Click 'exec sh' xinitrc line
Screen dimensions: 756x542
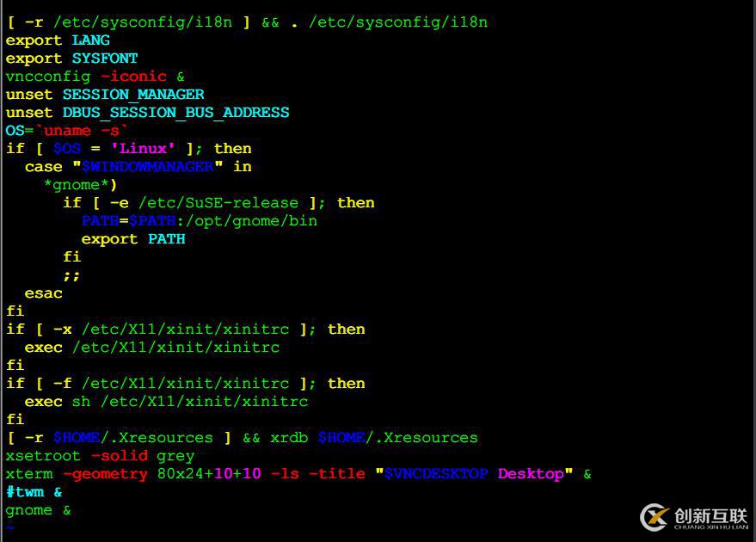(166, 402)
